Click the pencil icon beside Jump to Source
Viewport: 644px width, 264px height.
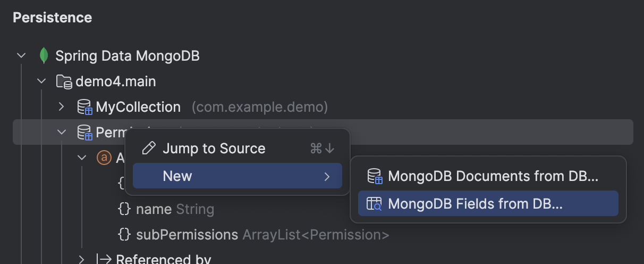(149, 148)
